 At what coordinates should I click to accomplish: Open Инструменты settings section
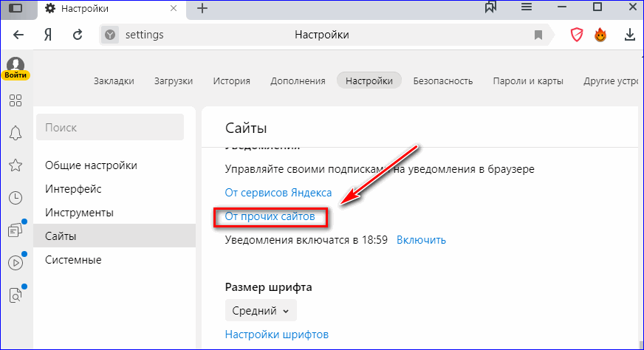pos(79,213)
